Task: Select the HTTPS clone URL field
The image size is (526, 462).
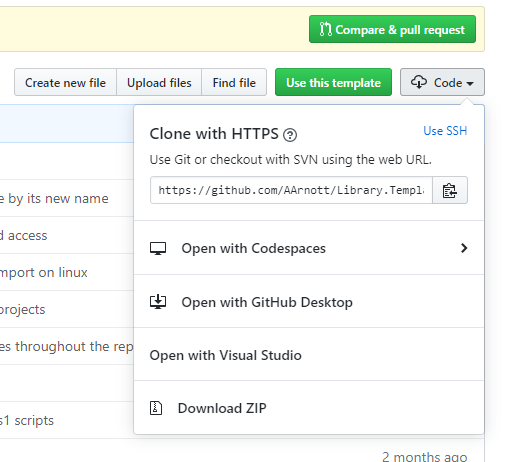Action: coord(291,190)
